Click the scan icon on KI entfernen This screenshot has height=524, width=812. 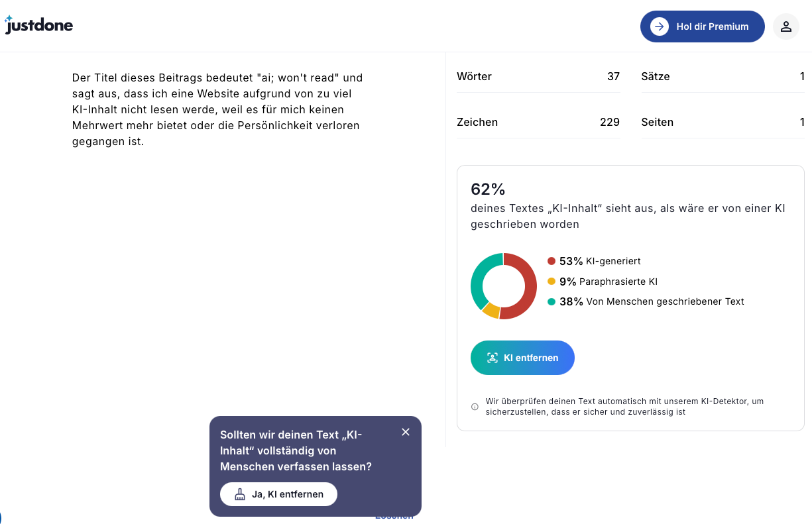(492, 358)
